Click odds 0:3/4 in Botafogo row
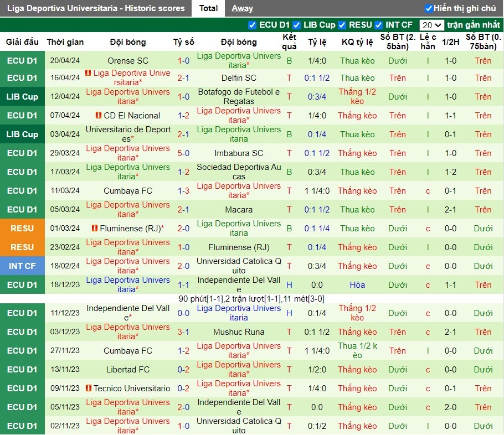 pos(317,96)
